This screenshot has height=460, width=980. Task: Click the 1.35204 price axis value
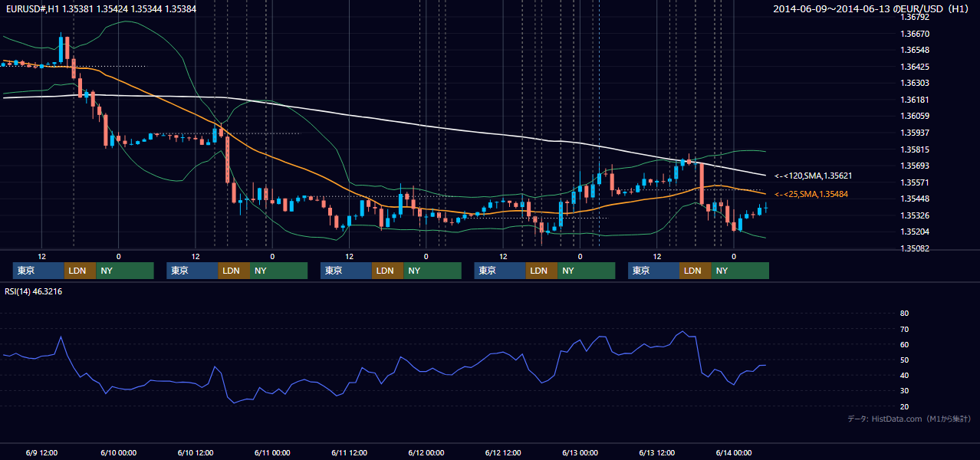click(x=915, y=232)
